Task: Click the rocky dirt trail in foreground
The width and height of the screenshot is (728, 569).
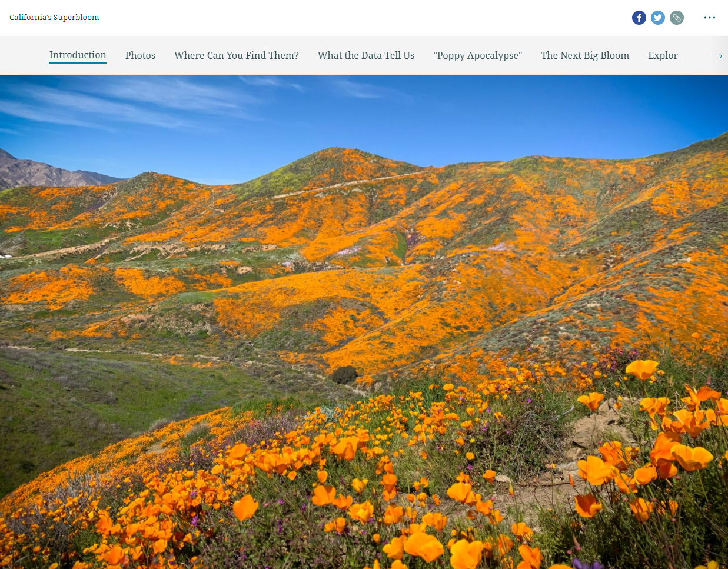Action: (x=594, y=430)
